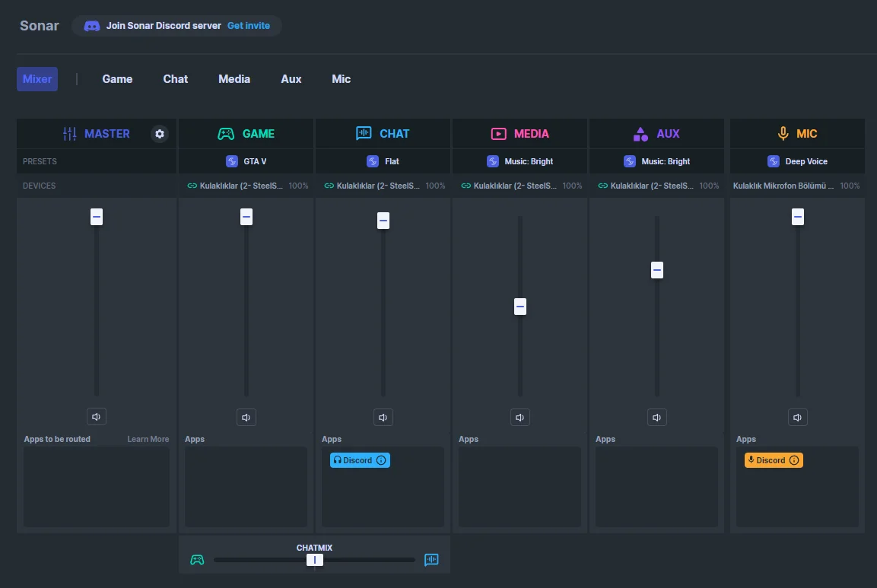Open Mic preset Deep Voice
The height and width of the screenshot is (588, 877).
click(x=798, y=161)
